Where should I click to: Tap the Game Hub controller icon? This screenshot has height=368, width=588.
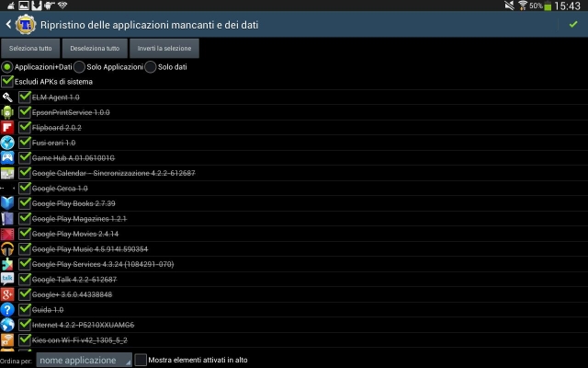point(7,157)
